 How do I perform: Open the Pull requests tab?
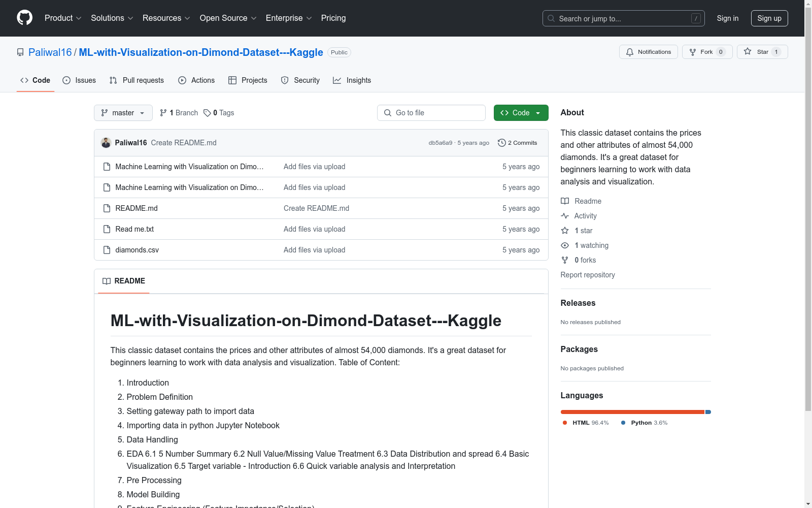[x=137, y=80]
